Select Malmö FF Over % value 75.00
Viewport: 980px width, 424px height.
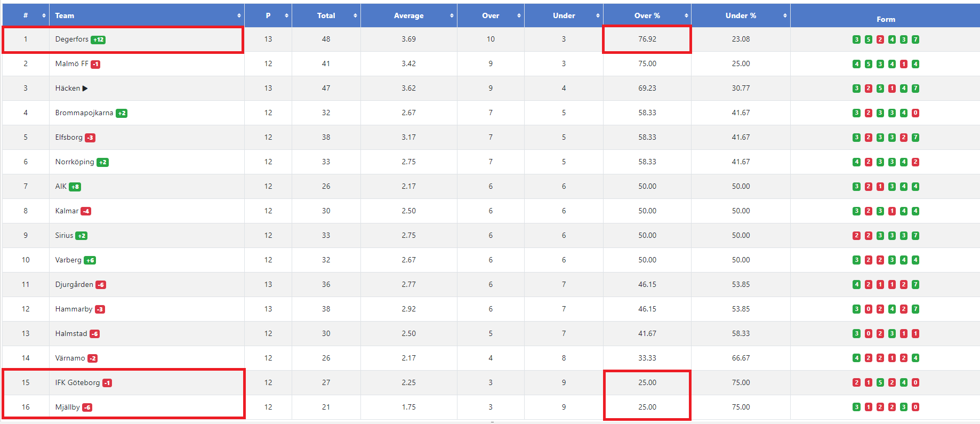(647, 63)
